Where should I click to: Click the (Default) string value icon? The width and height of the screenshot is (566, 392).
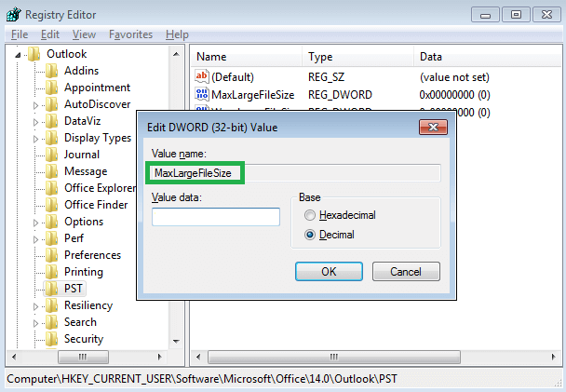click(x=201, y=76)
